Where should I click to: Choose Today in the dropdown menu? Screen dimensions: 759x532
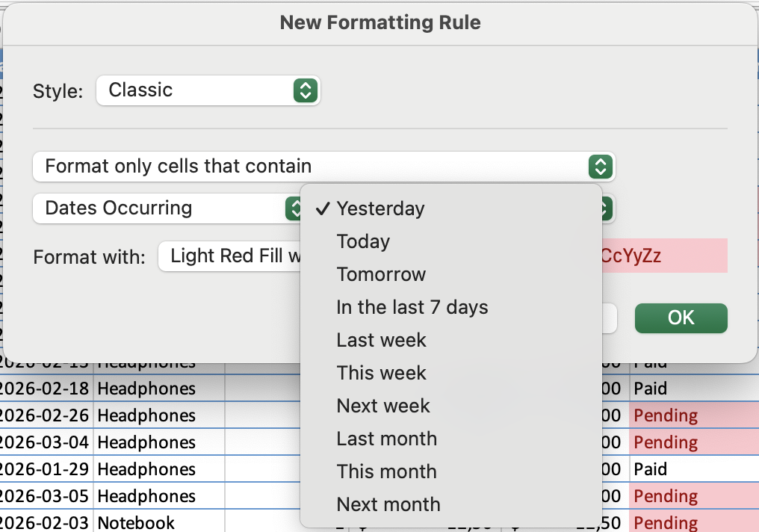(x=363, y=241)
